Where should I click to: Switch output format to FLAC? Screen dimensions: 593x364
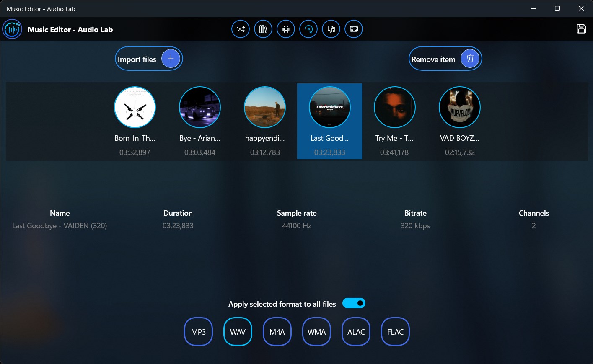(395, 331)
